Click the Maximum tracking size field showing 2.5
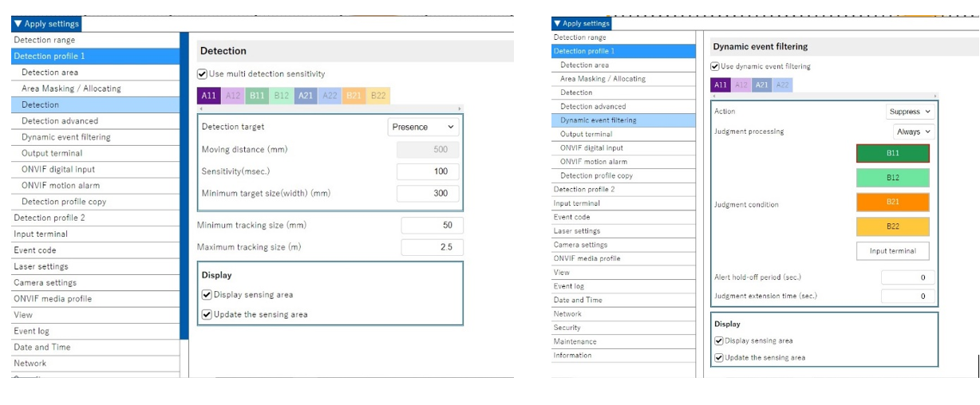 pyautogui.click(x=432, y=247)
